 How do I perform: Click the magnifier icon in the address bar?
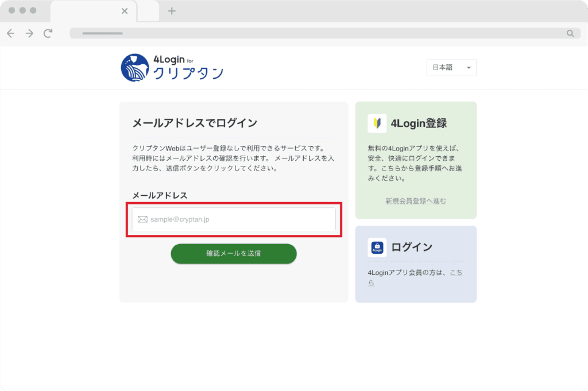click(570, 33)
